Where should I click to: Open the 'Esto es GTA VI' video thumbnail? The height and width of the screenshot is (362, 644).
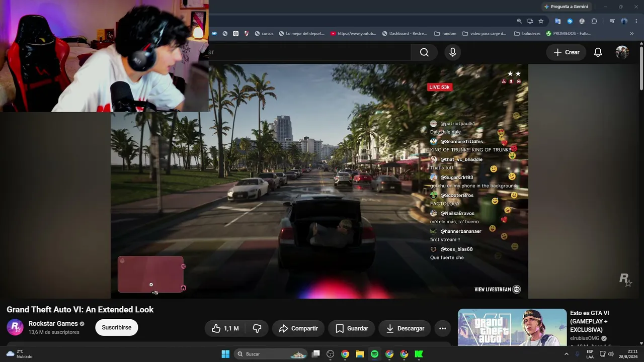(x=512, y=327)
